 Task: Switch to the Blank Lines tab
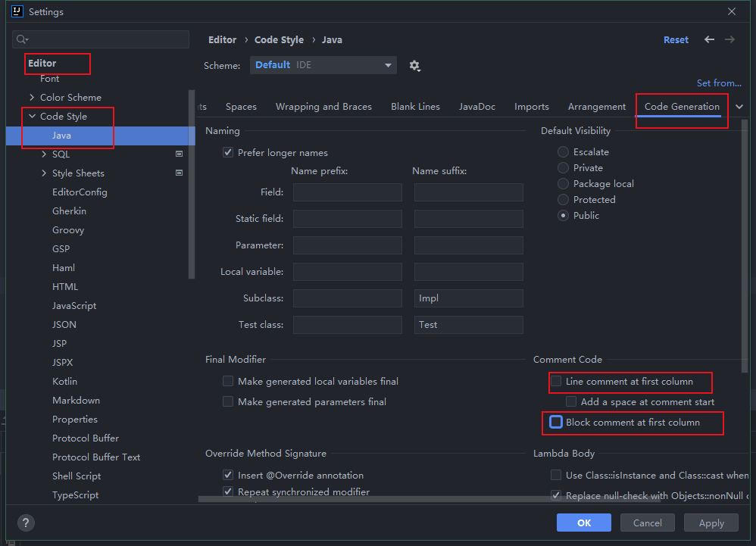coord(415,107)
